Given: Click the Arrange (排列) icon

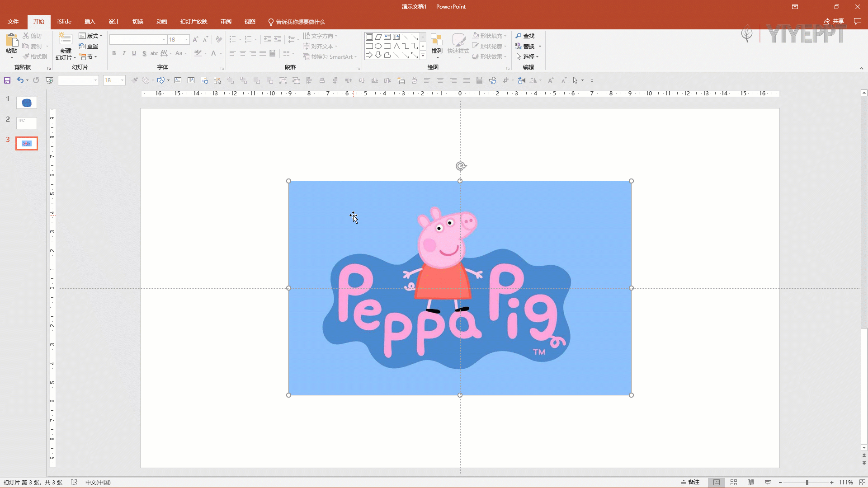Looking at the screenshot, I should pos(437,40).
